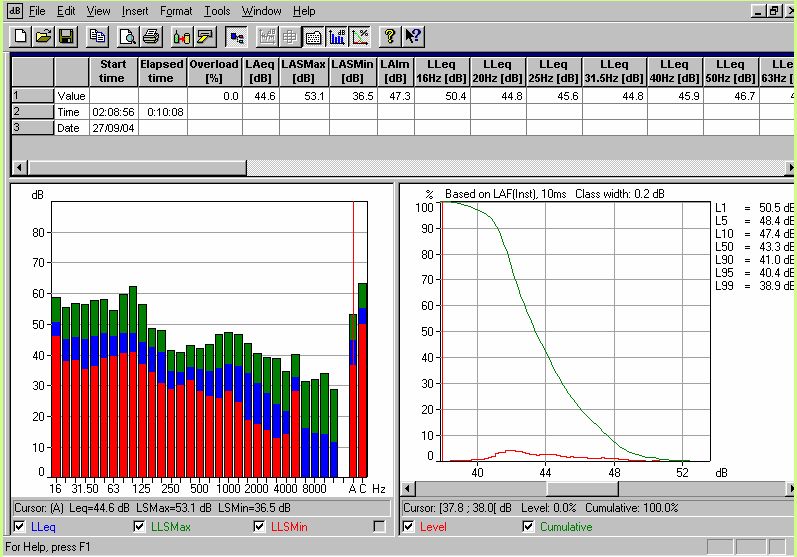Click the 'LLeq 16Hz [dB]' column header
This screenshot has height=557, width=797.
point(442,71)
